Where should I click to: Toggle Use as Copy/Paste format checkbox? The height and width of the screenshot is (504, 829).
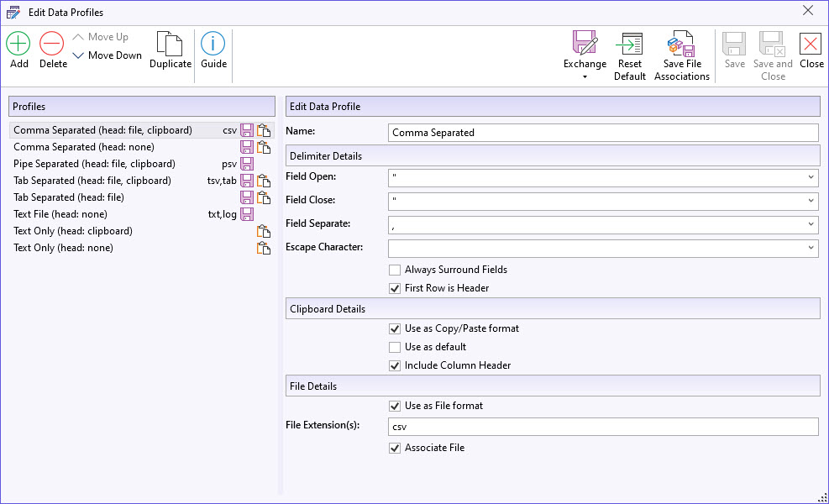coord(395,328)
